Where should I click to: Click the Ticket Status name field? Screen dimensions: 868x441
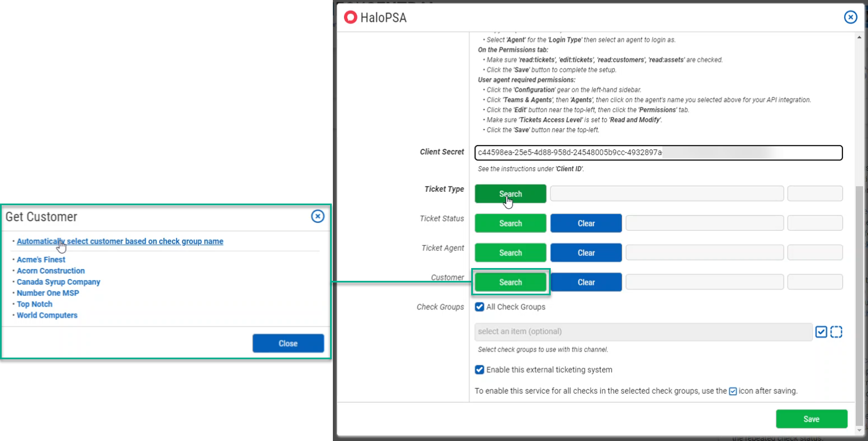click(x=705, y=223)
